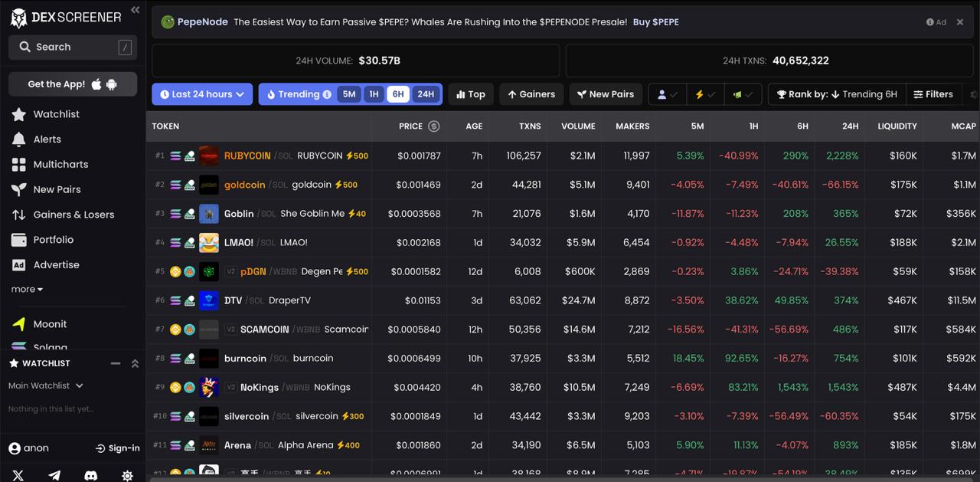
Task: Click the Multicharts grid icon
Action: tap(19, 165)
